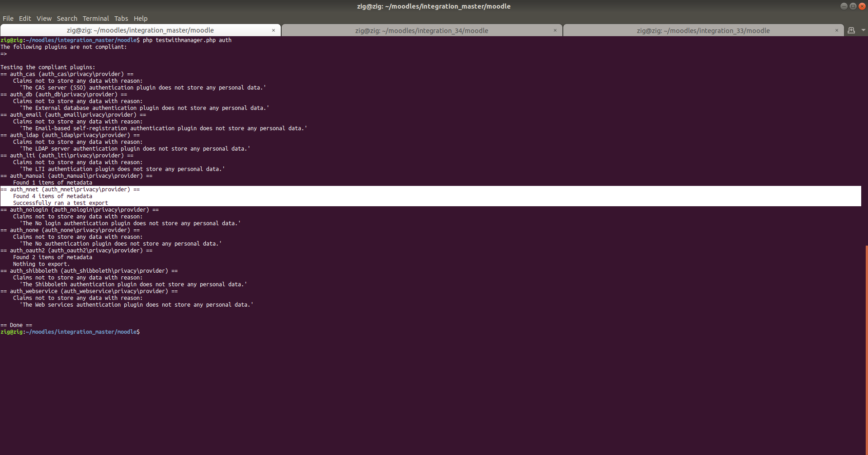Maximize the terminal window

coord(853,6)
